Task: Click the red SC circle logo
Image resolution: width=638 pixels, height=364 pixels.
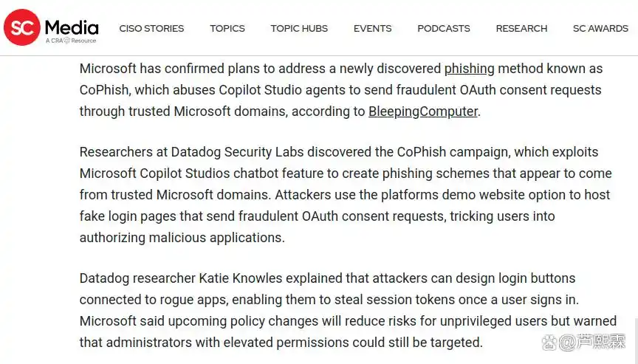Action: click(x=22, y=27)
